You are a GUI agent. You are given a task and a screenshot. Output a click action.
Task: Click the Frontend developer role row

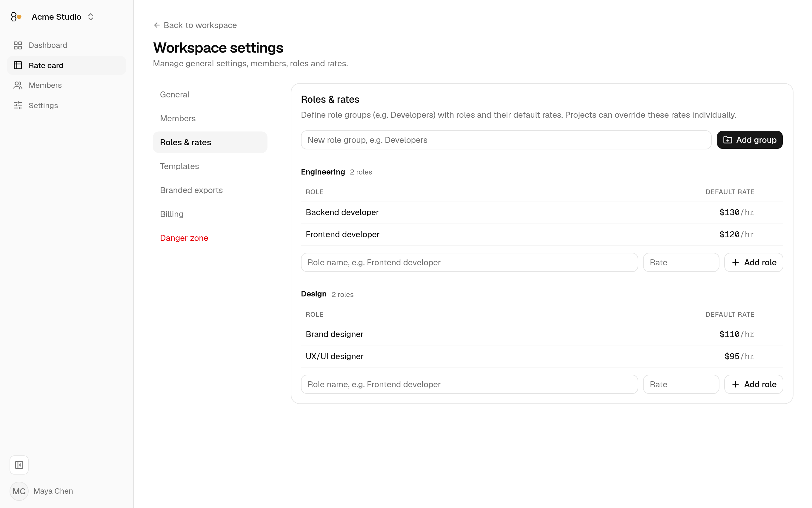click(542, 235)
